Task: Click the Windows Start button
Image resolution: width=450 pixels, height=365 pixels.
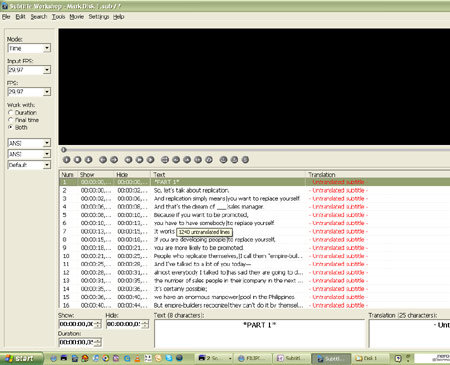Action: (x=21, y=358)
